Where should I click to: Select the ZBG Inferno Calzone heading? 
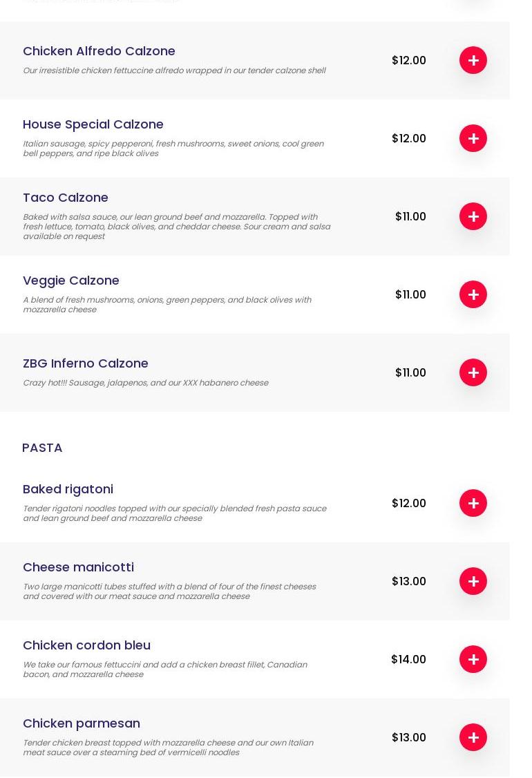[86, 363]
